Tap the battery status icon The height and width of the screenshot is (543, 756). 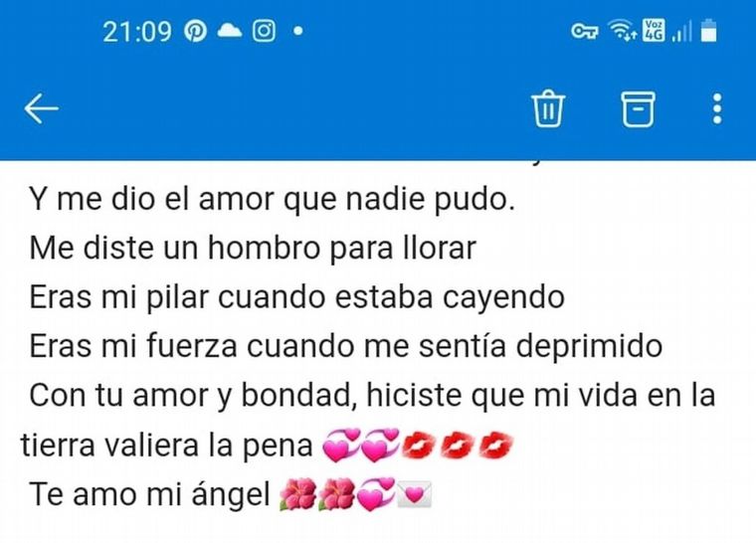(708, 31)
